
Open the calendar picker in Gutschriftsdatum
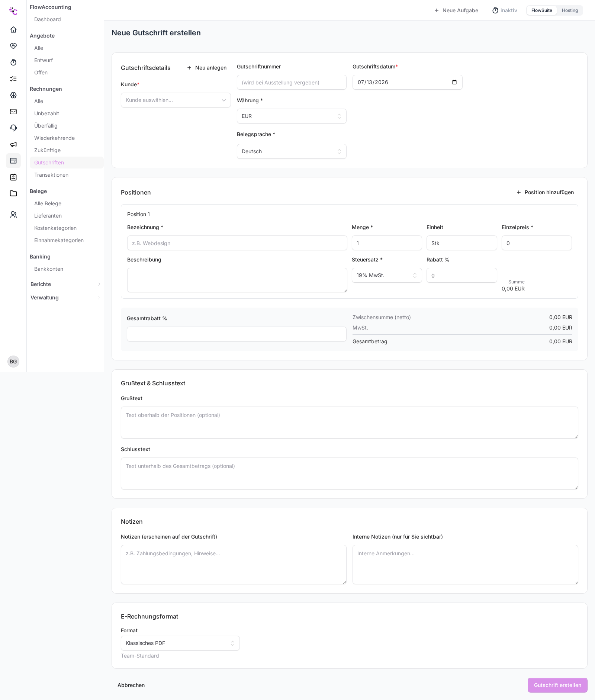(454, 82)
